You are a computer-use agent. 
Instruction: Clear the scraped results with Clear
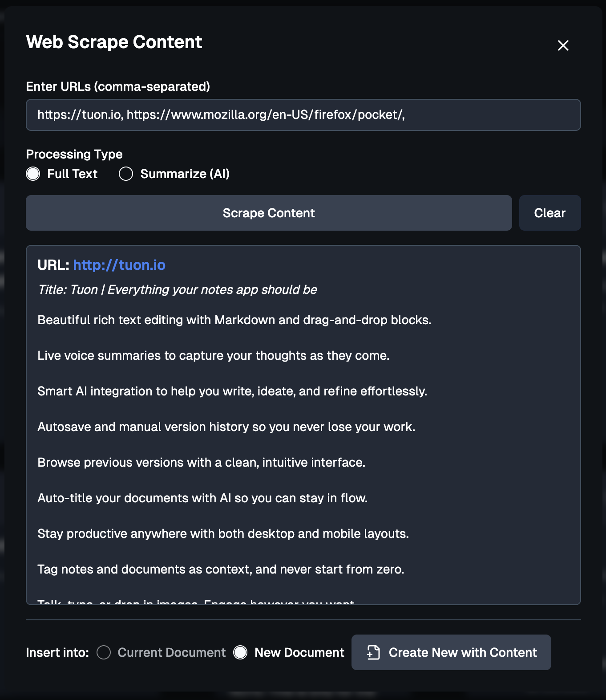(550, 213)
